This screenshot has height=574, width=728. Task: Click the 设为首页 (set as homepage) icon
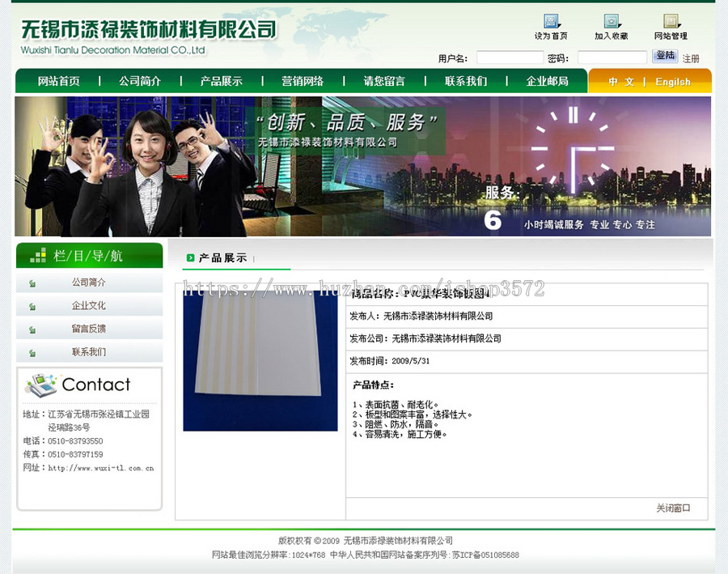pos(551,22)
